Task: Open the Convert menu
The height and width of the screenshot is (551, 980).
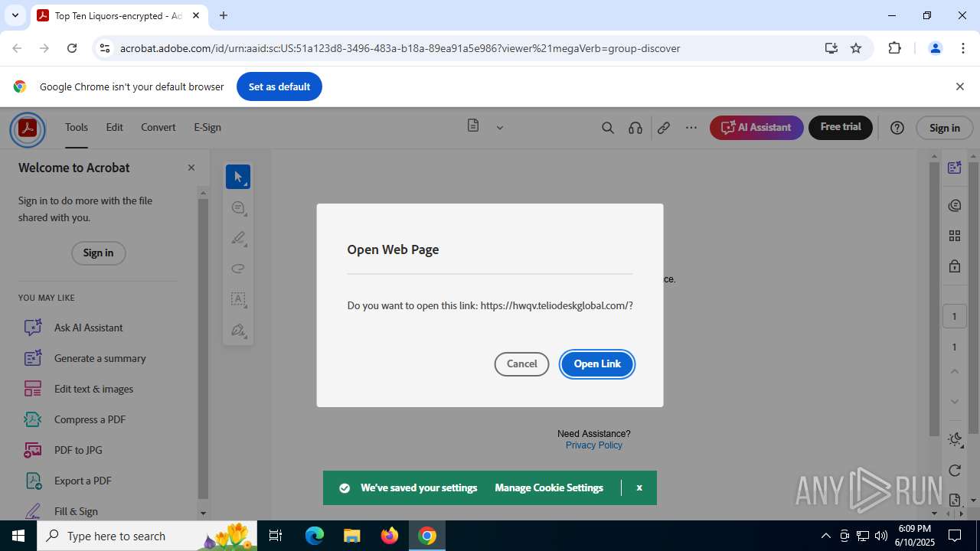Action: coord(158,127)
